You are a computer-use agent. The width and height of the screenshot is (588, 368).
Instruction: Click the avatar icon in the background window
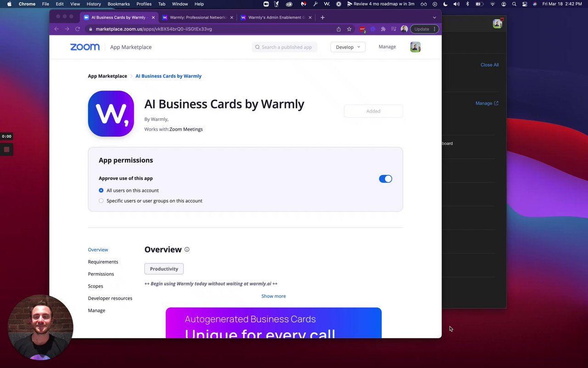coord(497,23)
